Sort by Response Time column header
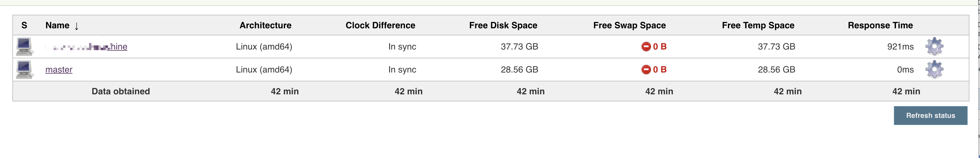This screenshot has width=980, height=158. click(x=880, y=26)
